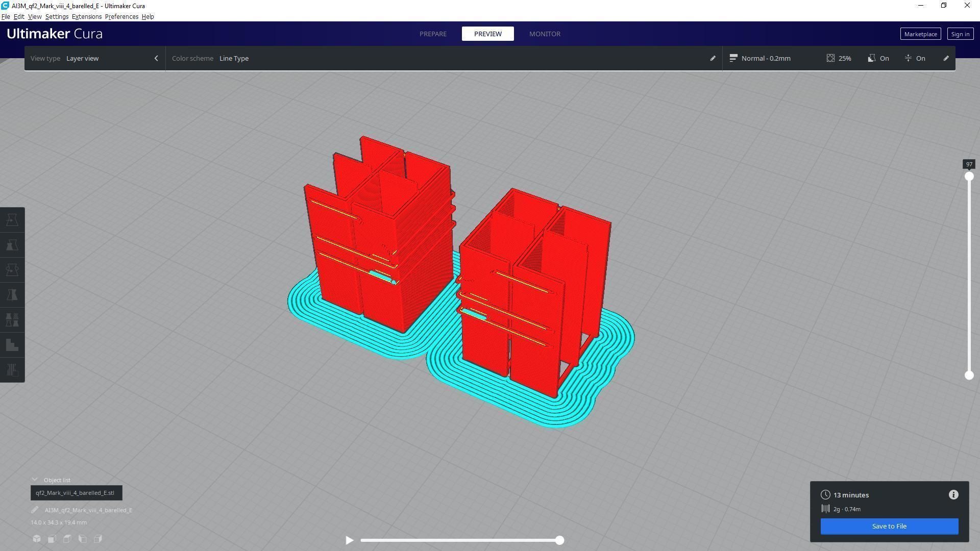Click the Save to File button

[x=889, y=526]
